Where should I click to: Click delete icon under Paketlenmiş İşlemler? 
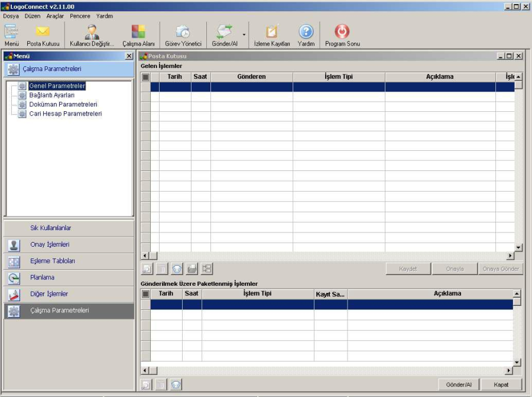(x=161, y=385)
